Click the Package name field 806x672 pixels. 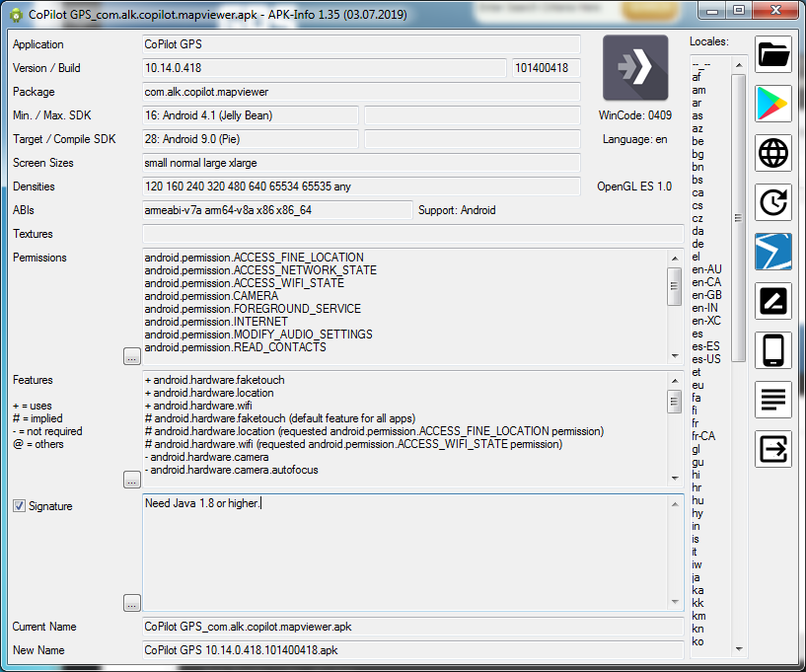coord(361,92)
